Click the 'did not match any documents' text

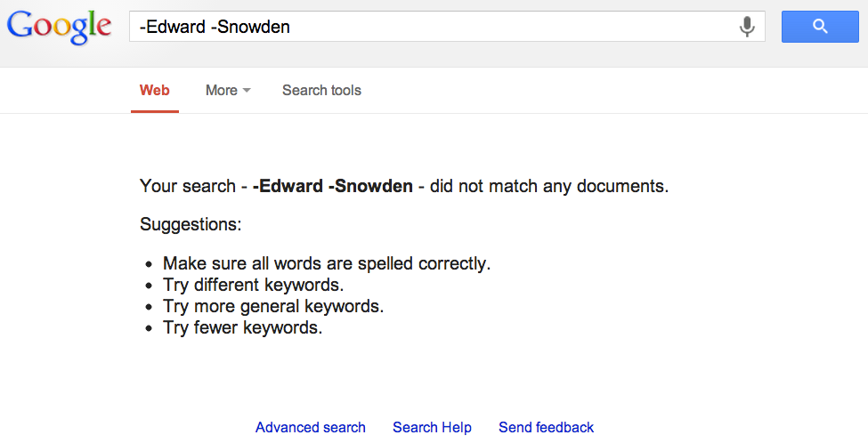[548, 187]
